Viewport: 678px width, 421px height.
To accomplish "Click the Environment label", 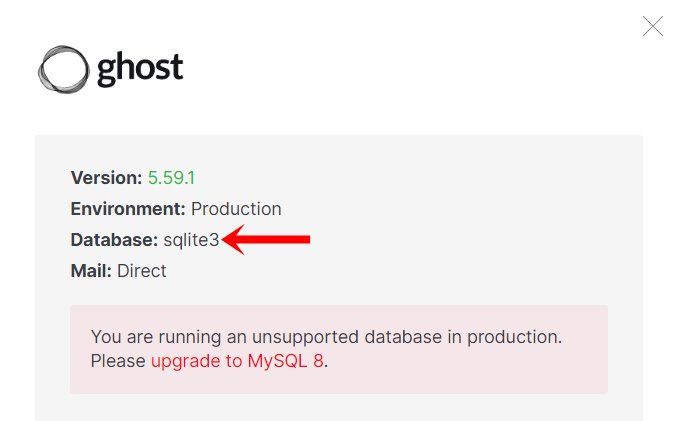I will [128, 209].
